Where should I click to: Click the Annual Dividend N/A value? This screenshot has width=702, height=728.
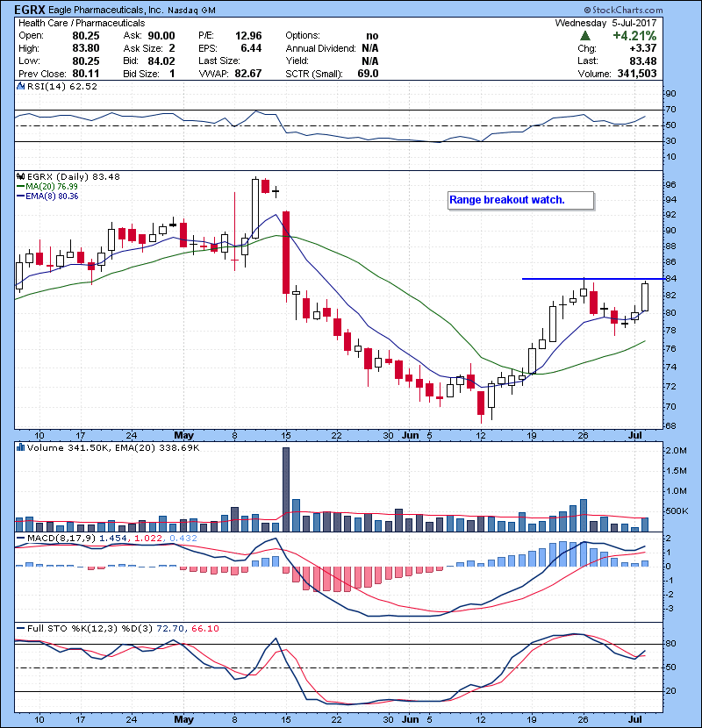(x=369, y=48)
